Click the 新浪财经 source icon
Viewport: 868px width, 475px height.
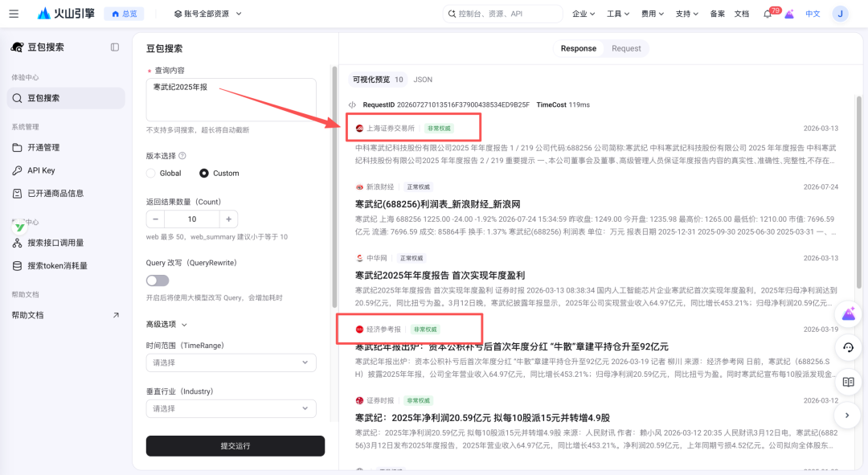pos(359,187)
